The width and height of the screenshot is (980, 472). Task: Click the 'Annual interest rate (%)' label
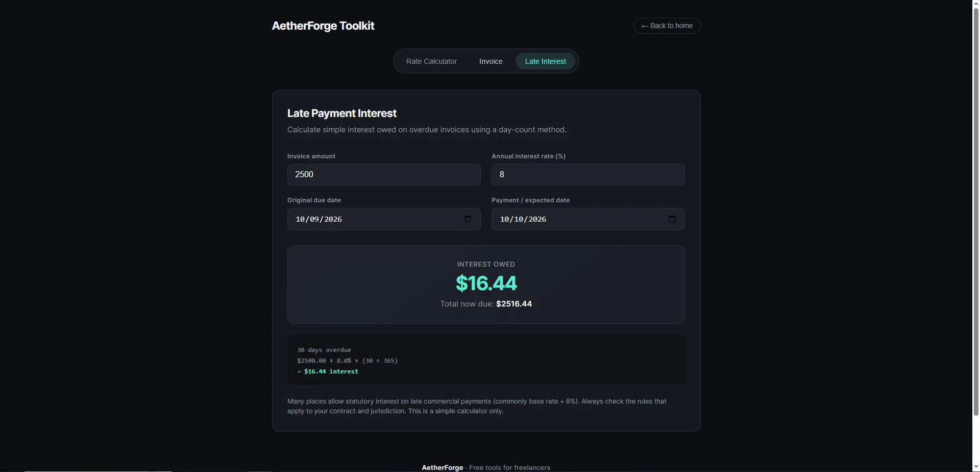528,156
